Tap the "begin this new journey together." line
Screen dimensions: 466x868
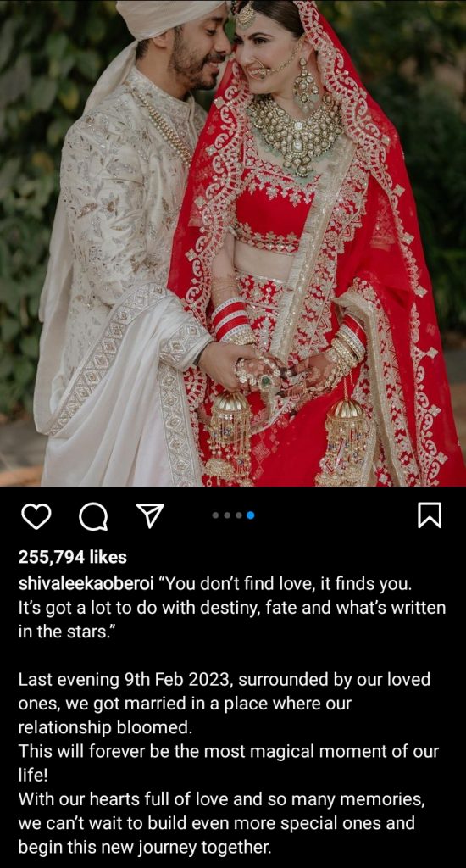coord(146,847)
